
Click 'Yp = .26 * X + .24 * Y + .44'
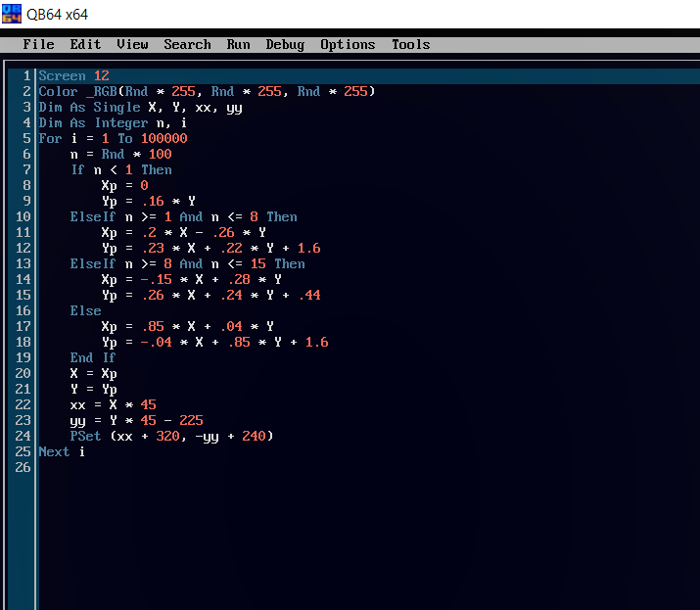click(210, 295)
